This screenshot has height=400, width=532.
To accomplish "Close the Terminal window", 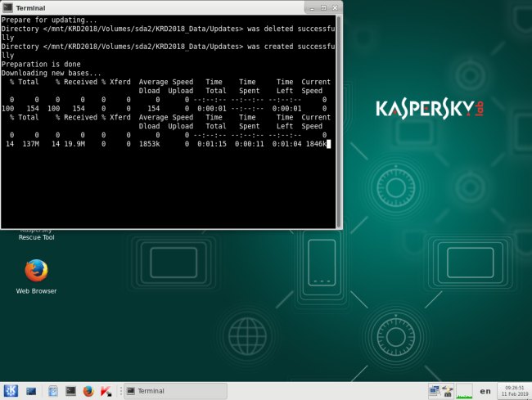I will click(335, 8).
